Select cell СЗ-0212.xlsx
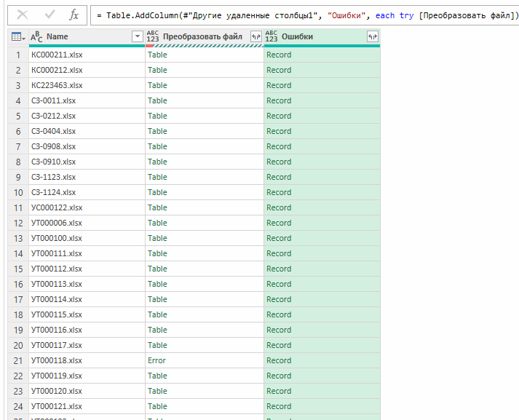Image resolution: width=519 pixels, height=420 pixels. coord(87,116)
